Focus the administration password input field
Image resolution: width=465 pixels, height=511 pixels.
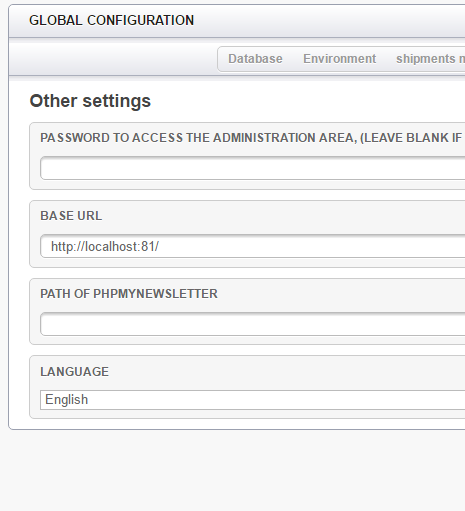point(253,168)
